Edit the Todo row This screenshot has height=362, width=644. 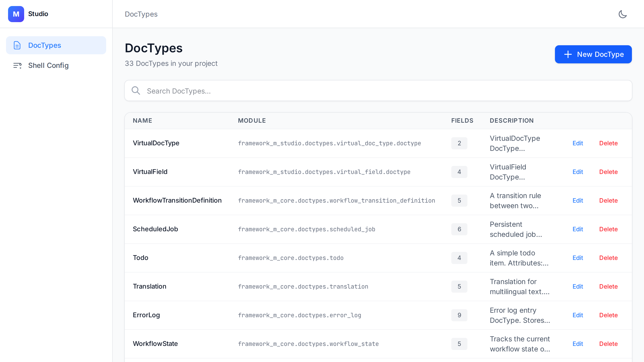coord(578,258)
